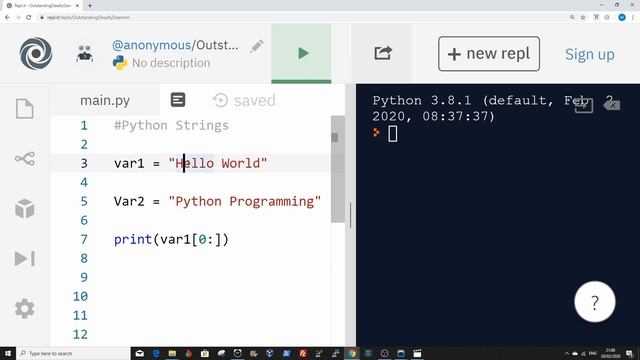This screenshot has width=640, height=360.
Task: Run the code with the green play button
Action: click(301, 53)
